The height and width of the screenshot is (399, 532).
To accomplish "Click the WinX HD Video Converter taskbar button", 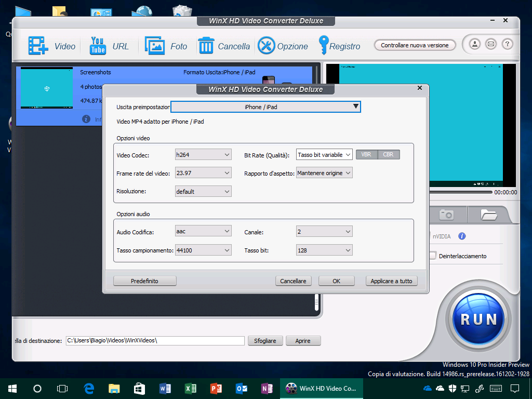I will click(x=321, y=389).
